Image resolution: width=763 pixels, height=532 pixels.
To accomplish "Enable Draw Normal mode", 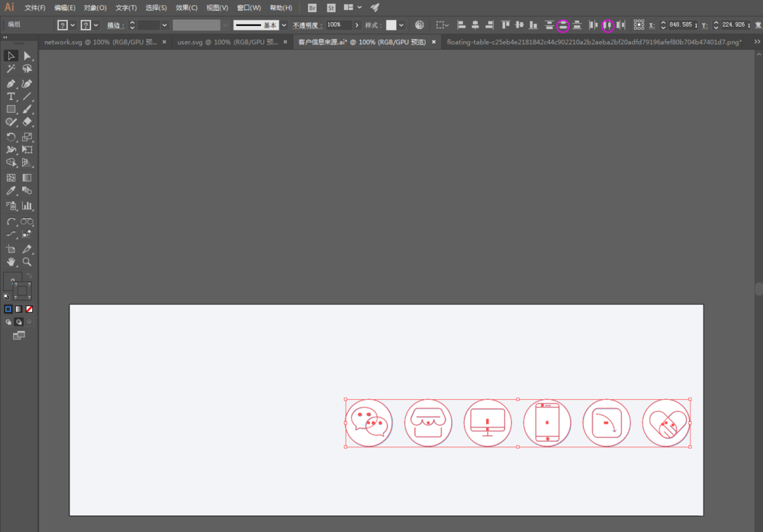I will (x=8, y=322).
